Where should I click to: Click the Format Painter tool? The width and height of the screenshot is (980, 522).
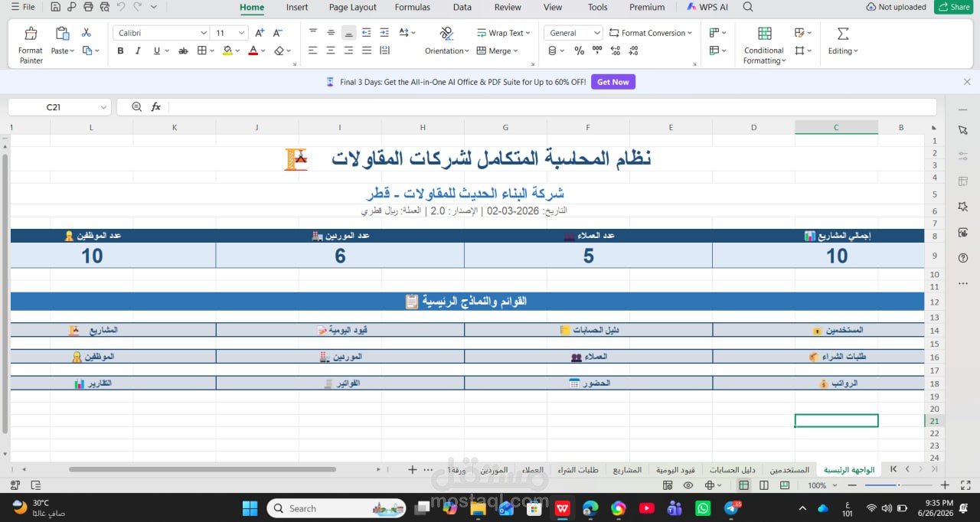click(x=31, y=44)
